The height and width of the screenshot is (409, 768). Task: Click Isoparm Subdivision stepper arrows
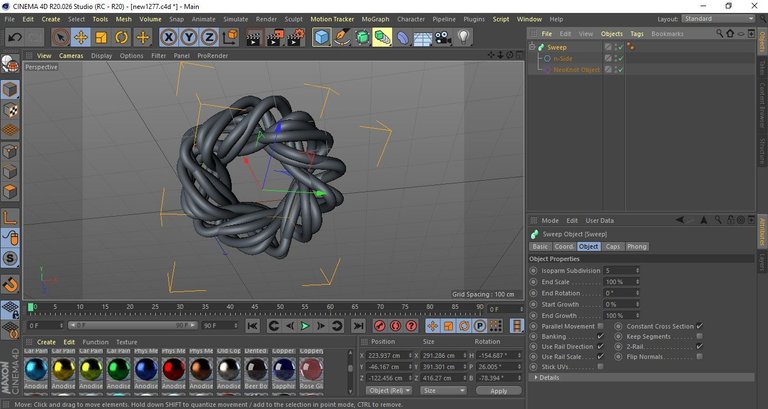(x=637, y=270)
